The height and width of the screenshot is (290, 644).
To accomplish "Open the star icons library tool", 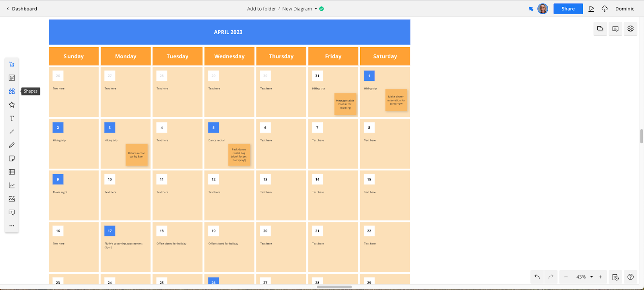I will (12, 105).
